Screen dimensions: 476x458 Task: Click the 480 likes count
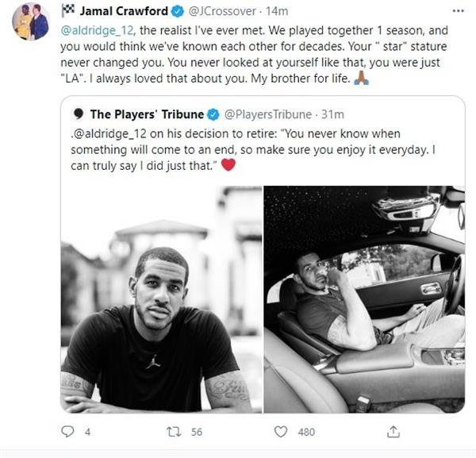pos(306,432)
